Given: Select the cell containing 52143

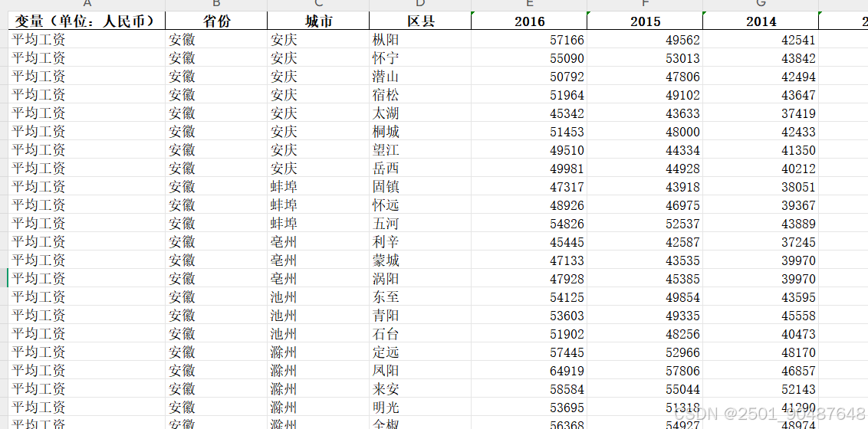Looking at the screenshot, I should click(x=761, y=388).
